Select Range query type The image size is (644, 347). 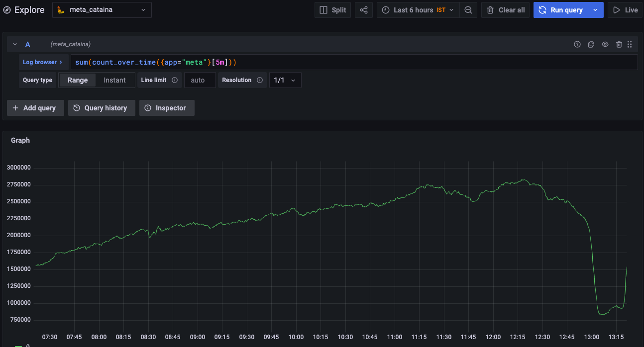pyautogui.click(x=78, y=80)
